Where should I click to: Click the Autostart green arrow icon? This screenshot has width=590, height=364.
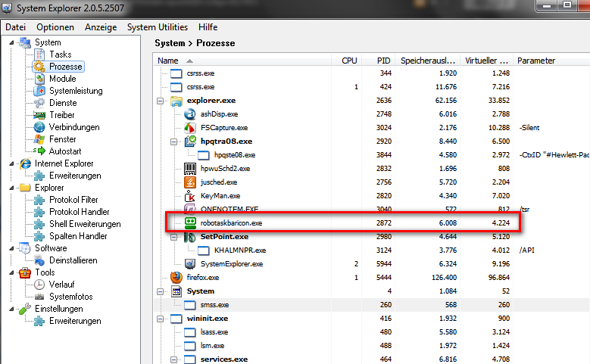click(39, 151)
